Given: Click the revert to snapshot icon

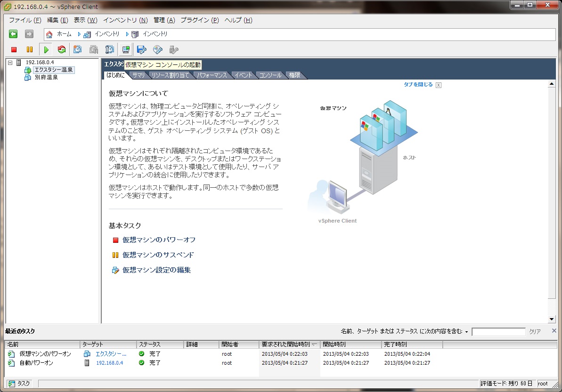Looking at the screenshot, I should (x=94, y=49).
